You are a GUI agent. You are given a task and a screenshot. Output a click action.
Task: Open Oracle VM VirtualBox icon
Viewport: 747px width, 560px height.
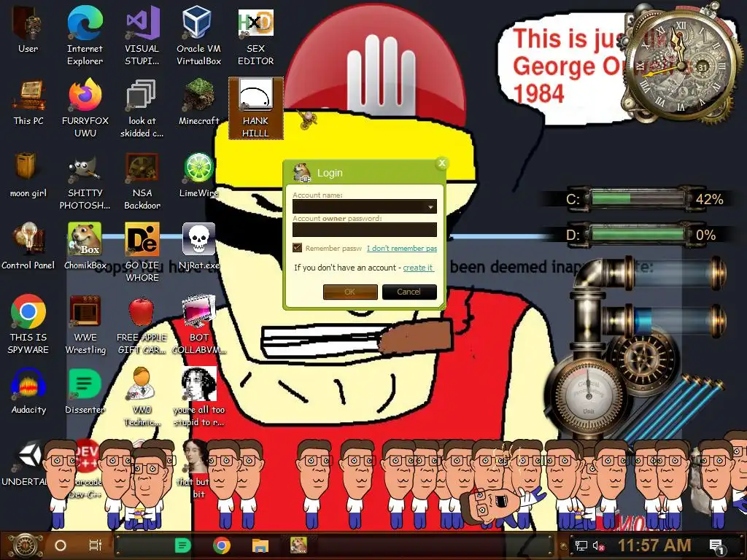tap(198, 36)
